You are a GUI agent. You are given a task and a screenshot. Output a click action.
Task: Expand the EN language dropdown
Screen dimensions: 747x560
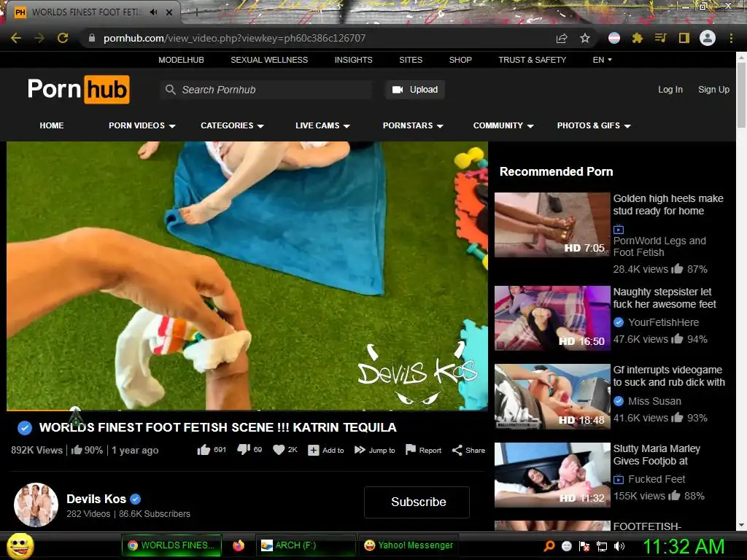(602, 60)
